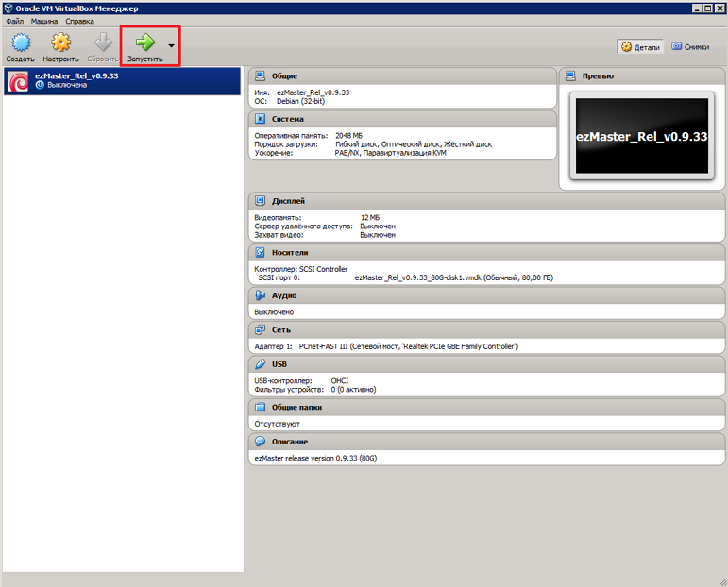Screen dimensions: 728x587
Task: Click the Общие section monitor icon
Action: (260, 75)
